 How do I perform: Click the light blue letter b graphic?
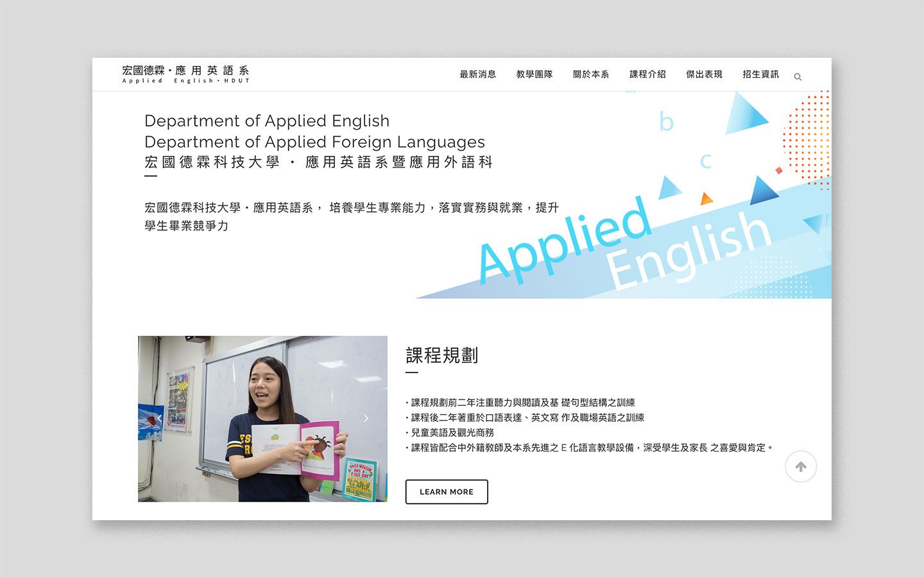click(666, 122)
